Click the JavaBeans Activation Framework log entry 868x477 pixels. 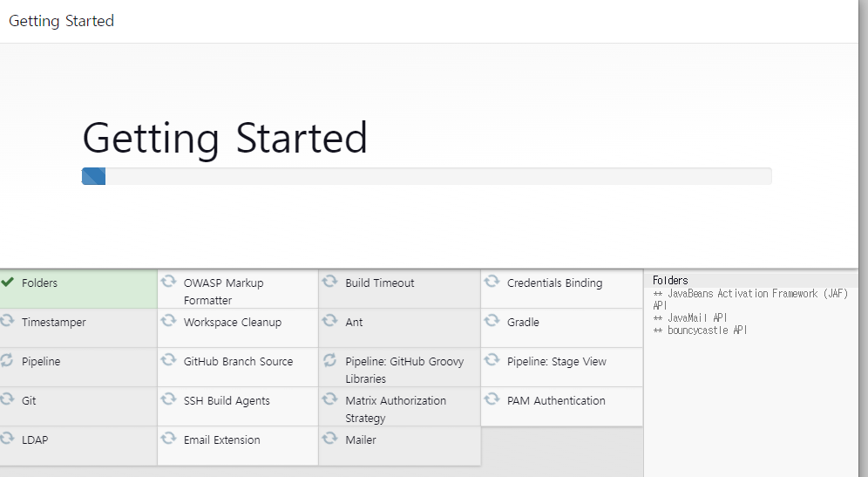click(x=750, y=299)
